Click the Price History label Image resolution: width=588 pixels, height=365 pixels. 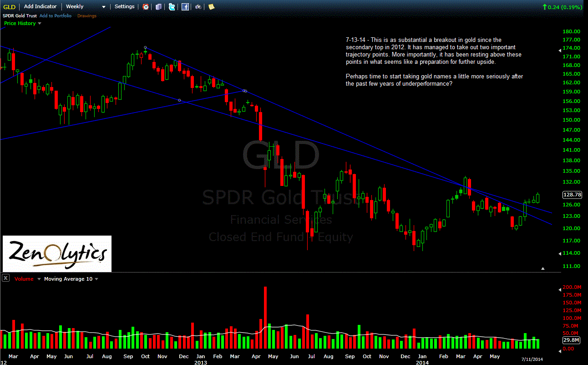click(20, 23)
